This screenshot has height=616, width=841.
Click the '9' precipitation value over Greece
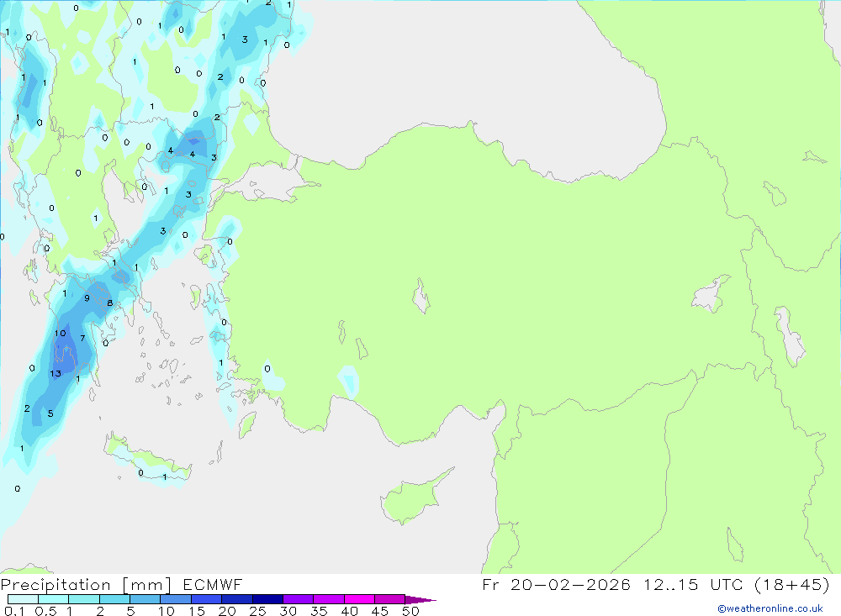pos(87,298)
